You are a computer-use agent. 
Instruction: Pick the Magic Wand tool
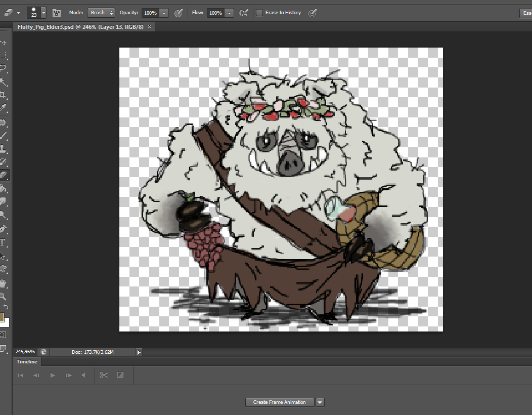4,81
